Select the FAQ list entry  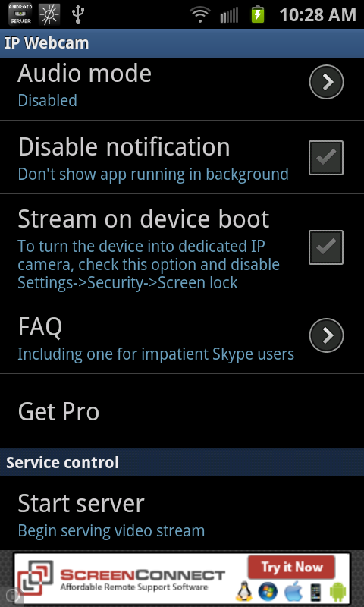pos(182,337)
